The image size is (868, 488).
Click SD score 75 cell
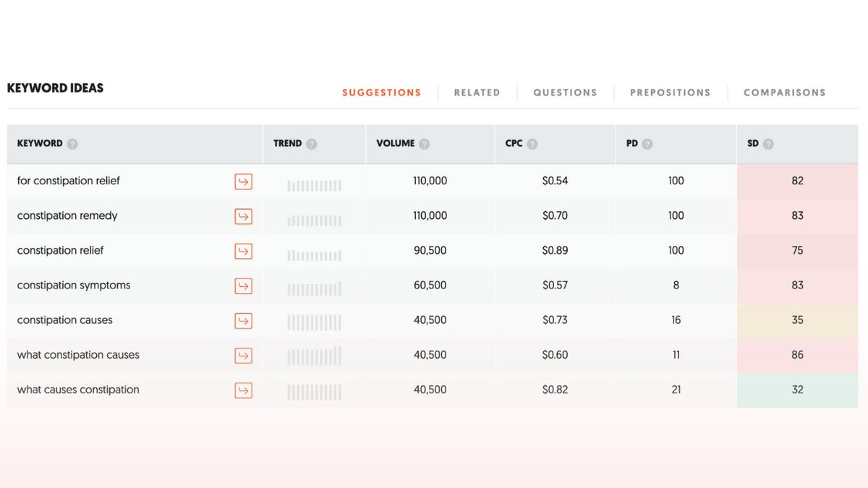point(798,250)
